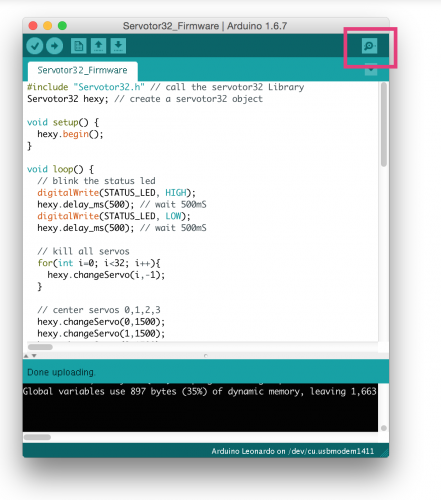Select the Servotor32_Firmware tab

click(82, 70)
